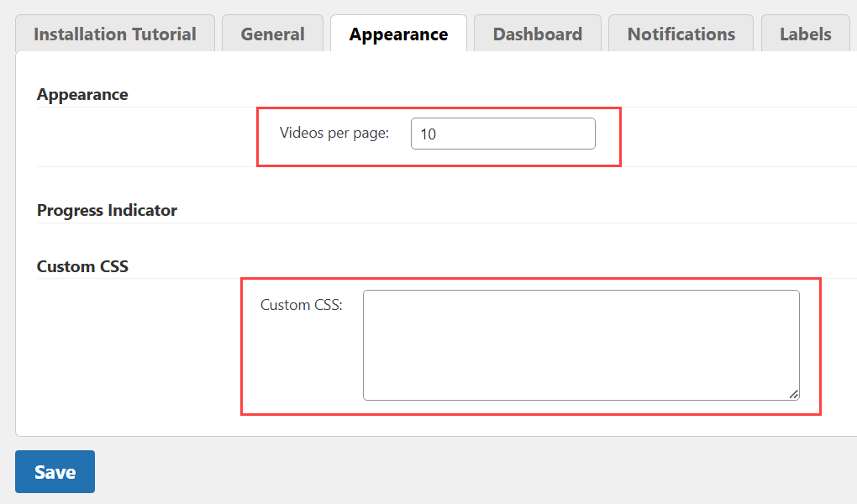Click the Save button

click(55, 472)
